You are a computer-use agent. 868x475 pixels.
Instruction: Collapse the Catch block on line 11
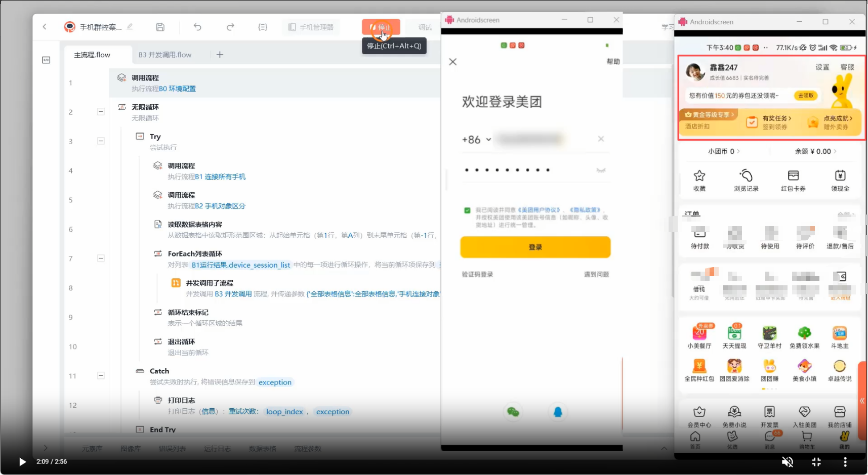point(101,376)
